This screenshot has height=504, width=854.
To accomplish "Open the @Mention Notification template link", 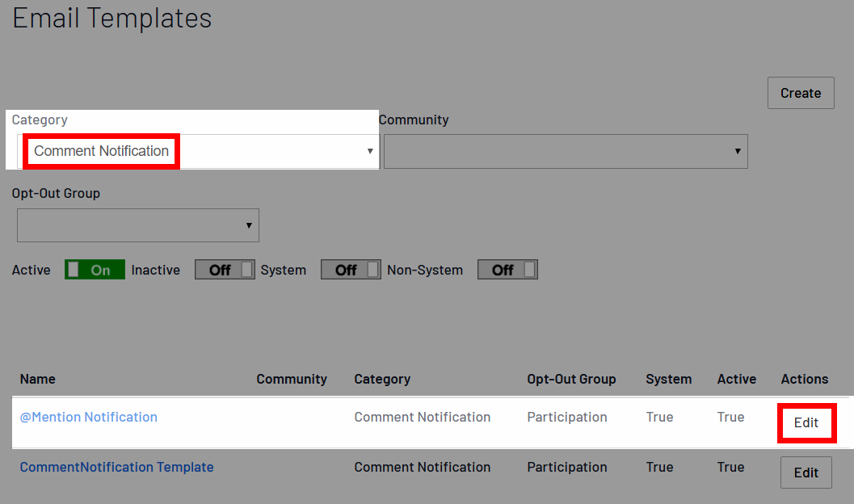I will coord(89,417).
